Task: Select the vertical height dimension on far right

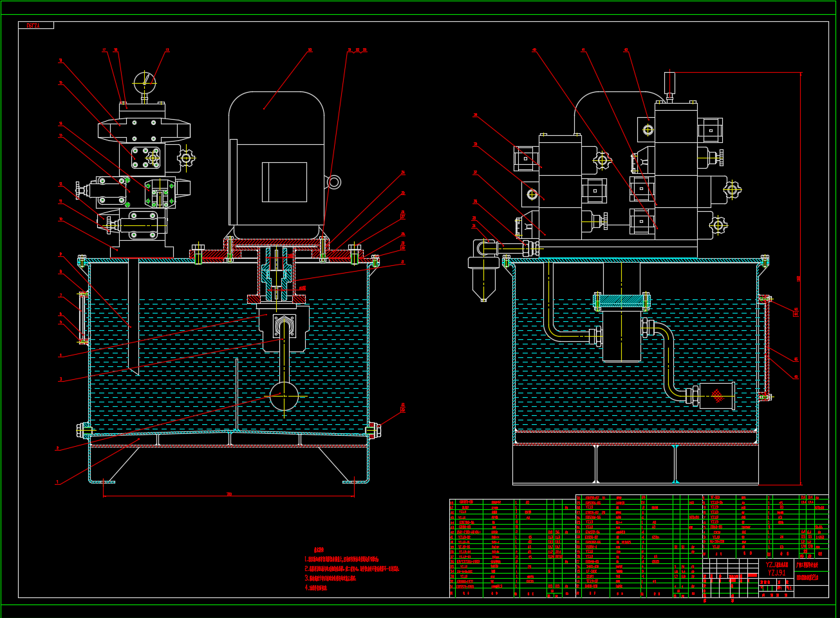Action: point(801,278)
